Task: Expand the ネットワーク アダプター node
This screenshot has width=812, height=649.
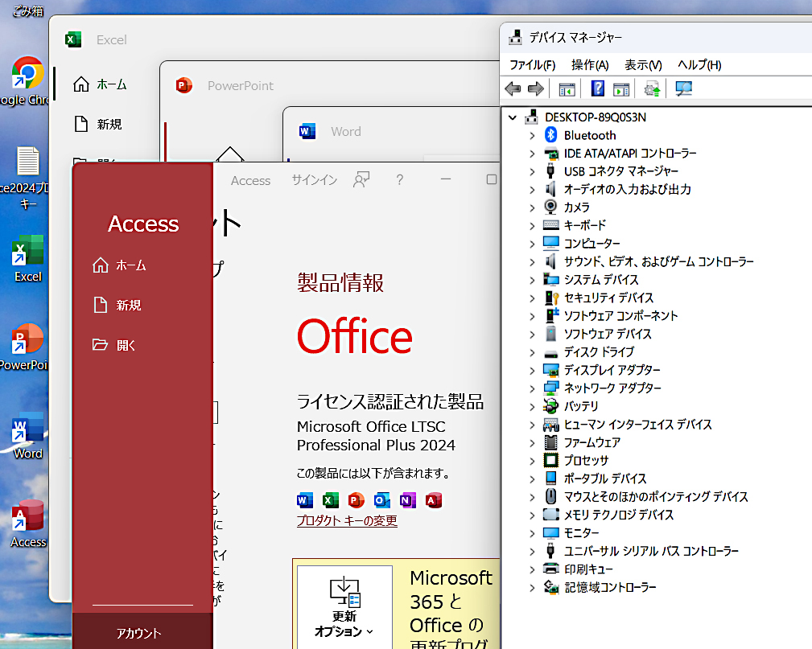Action: pyautogui.click(x=532, y=388)
